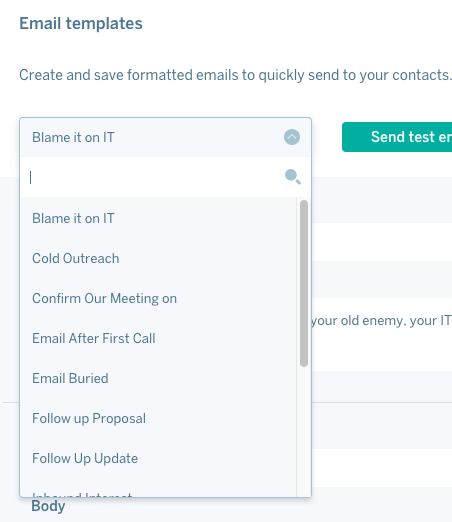The width and height of the screenshot is (452, 522).
Task: Choose the Email Buried template
Action: pyautogui.click(x=158, y=379)
